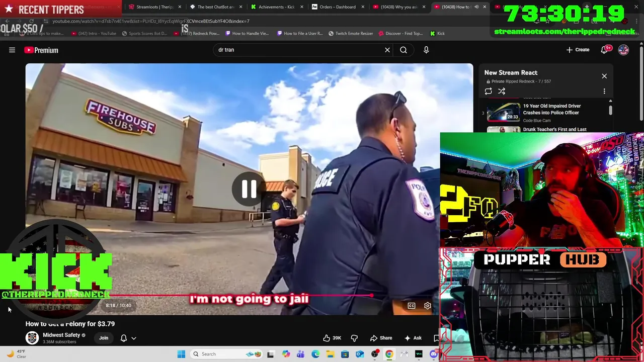Share the video

381,338
